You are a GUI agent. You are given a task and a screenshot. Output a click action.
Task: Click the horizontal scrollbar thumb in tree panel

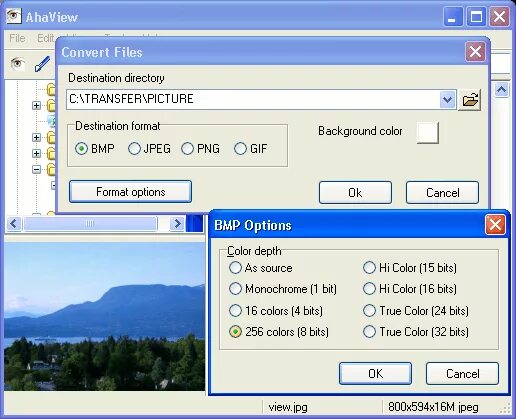click(90, 223)
